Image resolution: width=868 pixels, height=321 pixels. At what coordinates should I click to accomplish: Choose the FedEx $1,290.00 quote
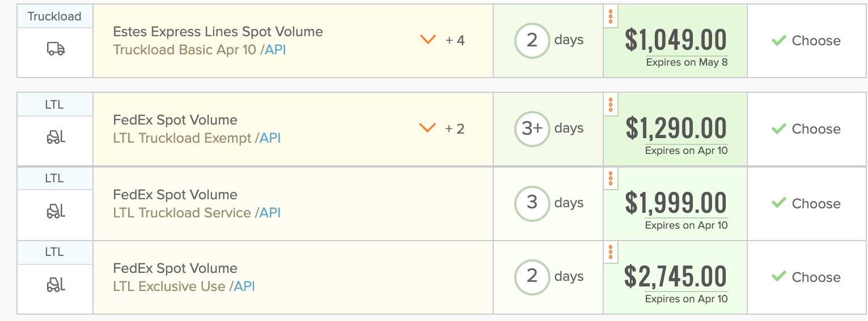[x=806, y=129]
